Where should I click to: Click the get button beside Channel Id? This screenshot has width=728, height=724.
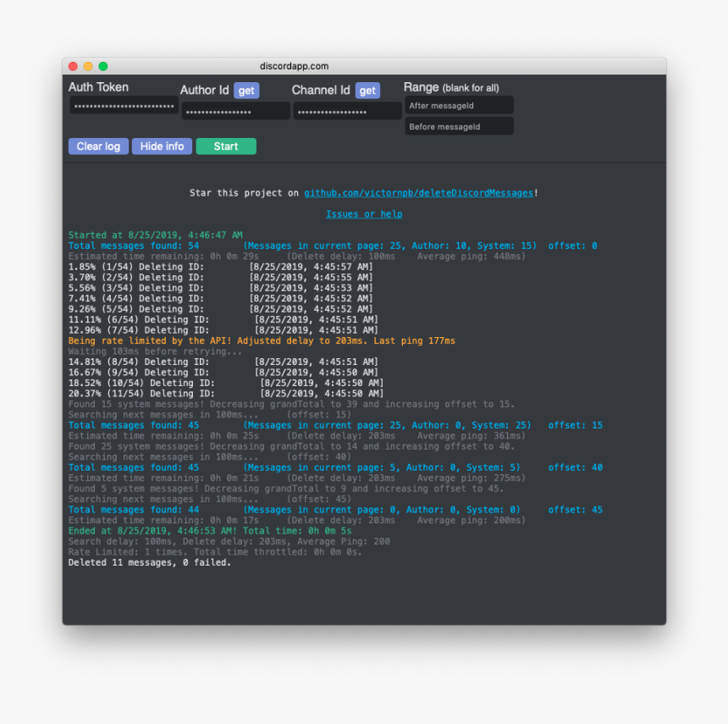point(367,90)
